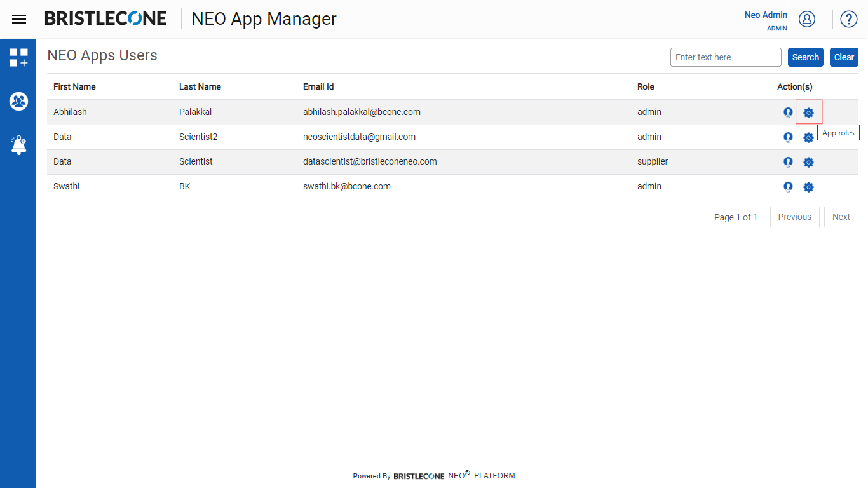Viewport: 868px width, 488px height.
Task: Select the Palakkal last name cell
Action: [x=196, y=112]
